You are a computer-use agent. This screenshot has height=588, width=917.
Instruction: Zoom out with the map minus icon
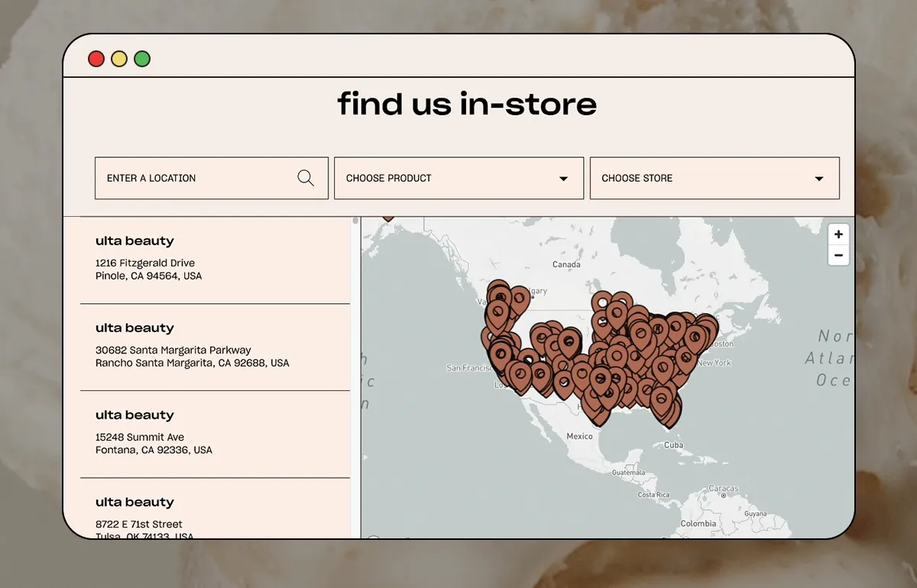(838, 255)
